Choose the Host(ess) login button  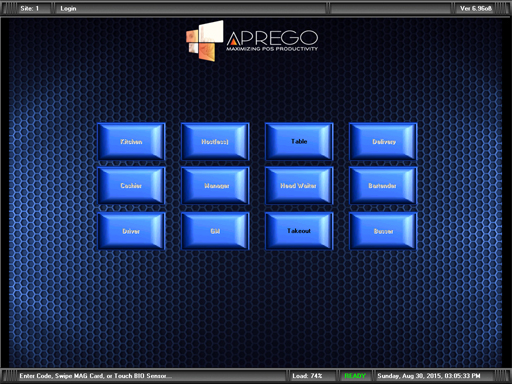tap(215, 141)
